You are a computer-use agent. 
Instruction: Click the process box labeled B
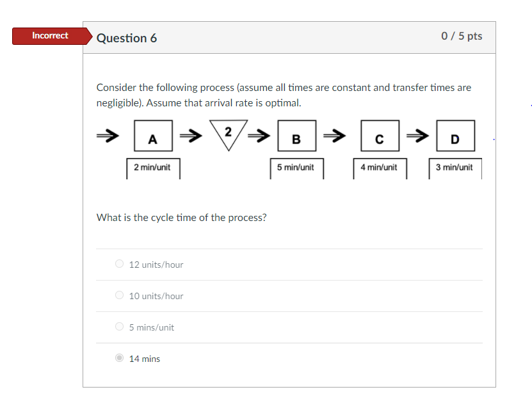[296, 136]
